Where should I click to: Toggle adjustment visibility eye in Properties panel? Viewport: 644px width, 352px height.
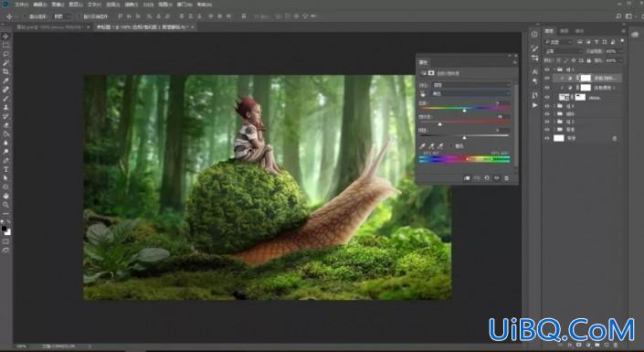tap(497, 178)
